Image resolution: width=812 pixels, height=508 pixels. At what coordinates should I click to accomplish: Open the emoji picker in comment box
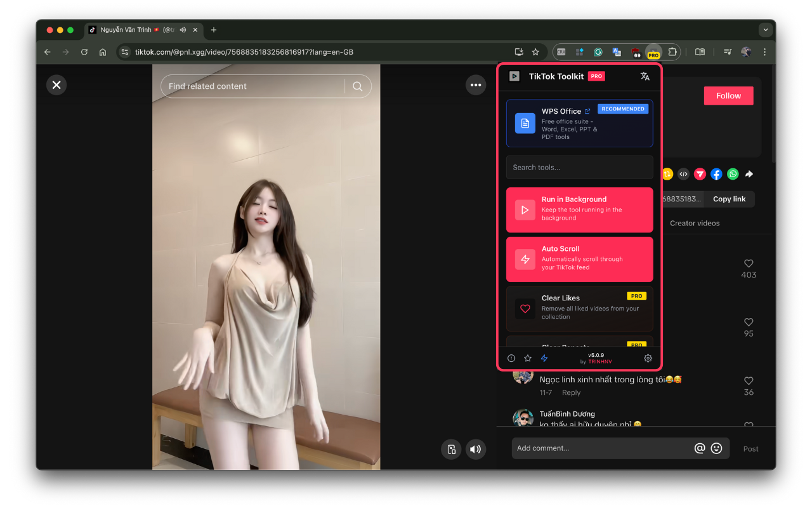click(x=717, y=448)
